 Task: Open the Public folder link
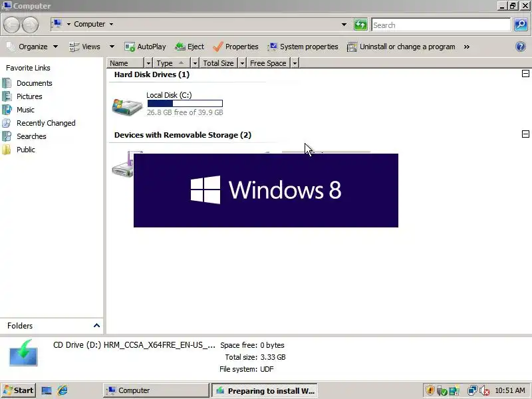[26, 149]
